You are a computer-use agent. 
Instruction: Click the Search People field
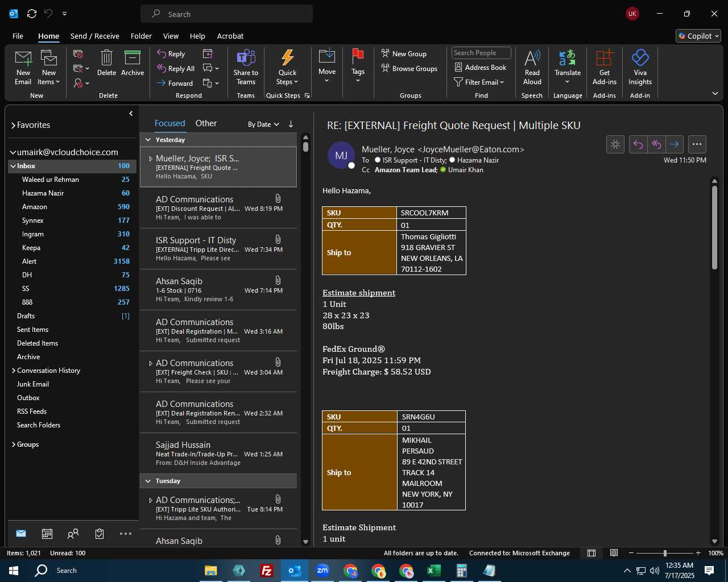(x=481, y=53)
